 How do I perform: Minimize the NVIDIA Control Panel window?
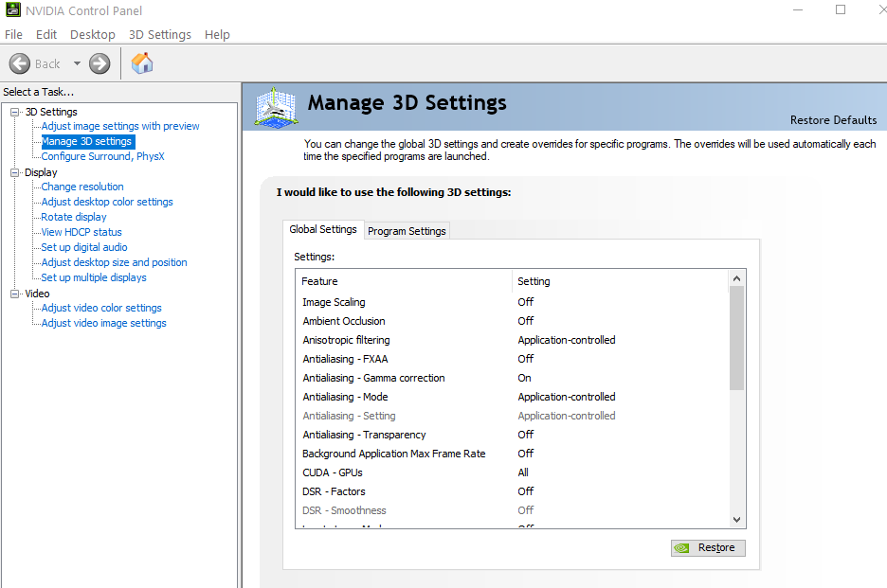point(798,10)
